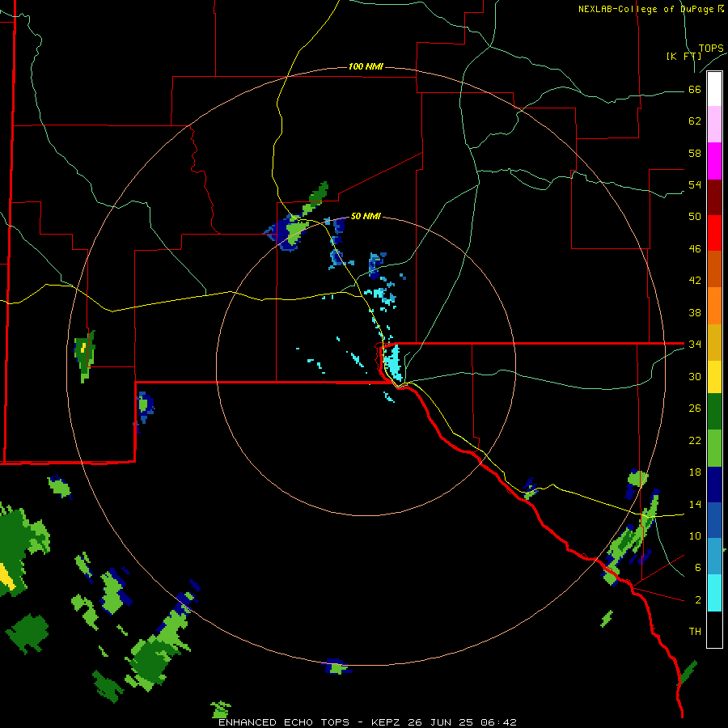Click the legend value 46
Viewport: 728px width, 728px height.
pos(695,249)
